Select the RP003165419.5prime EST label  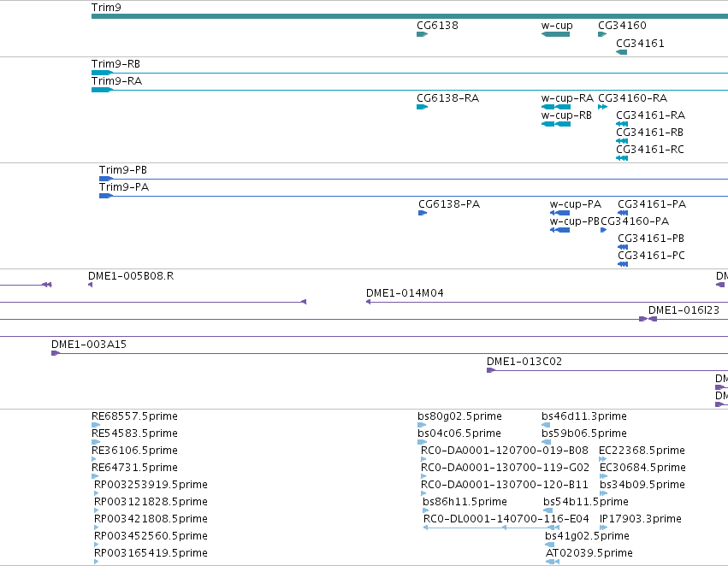[151, 553]
